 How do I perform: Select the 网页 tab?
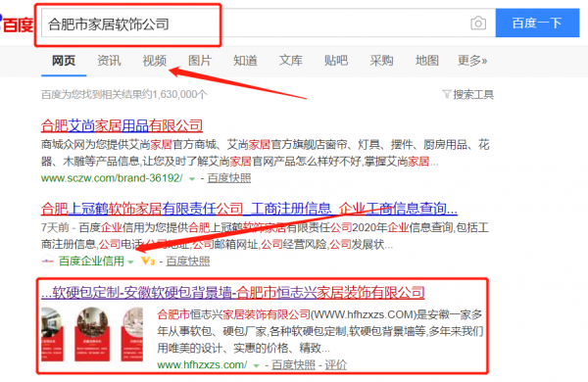click(64, 61)
